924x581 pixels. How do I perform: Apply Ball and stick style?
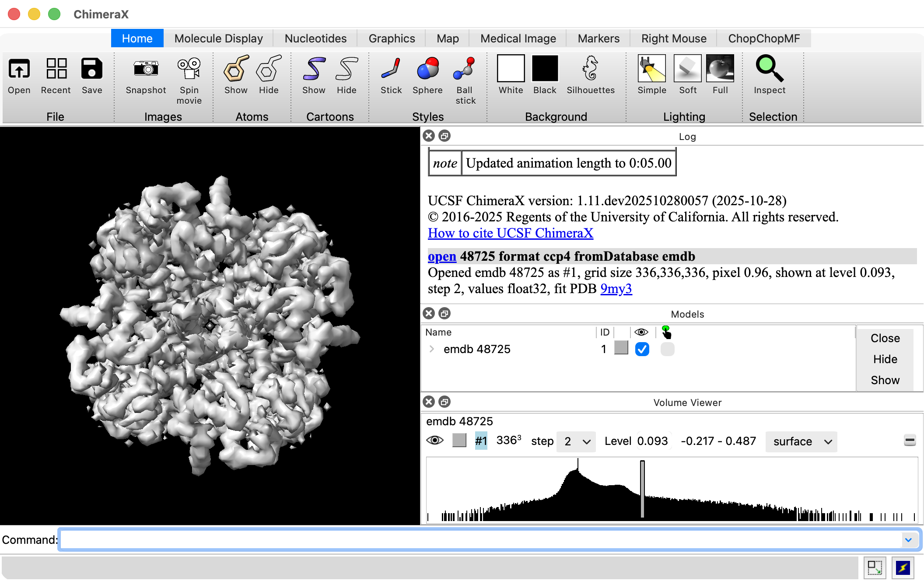tap(465, 69)
